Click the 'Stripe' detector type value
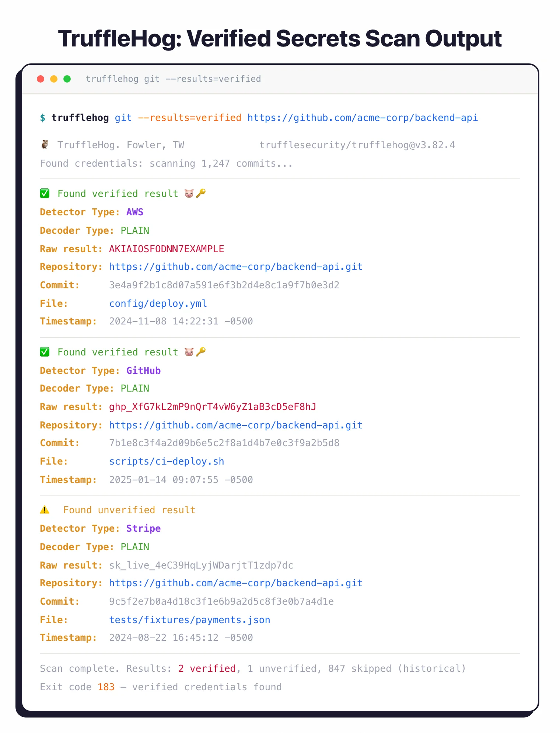This screenshot has width=560, height=733. [x=143, y=528]
